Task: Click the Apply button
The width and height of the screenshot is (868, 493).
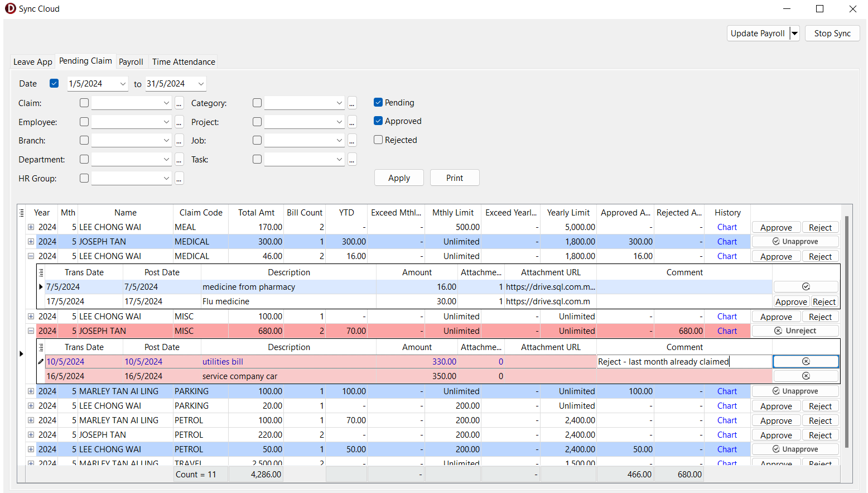Action: pos(399,178)
